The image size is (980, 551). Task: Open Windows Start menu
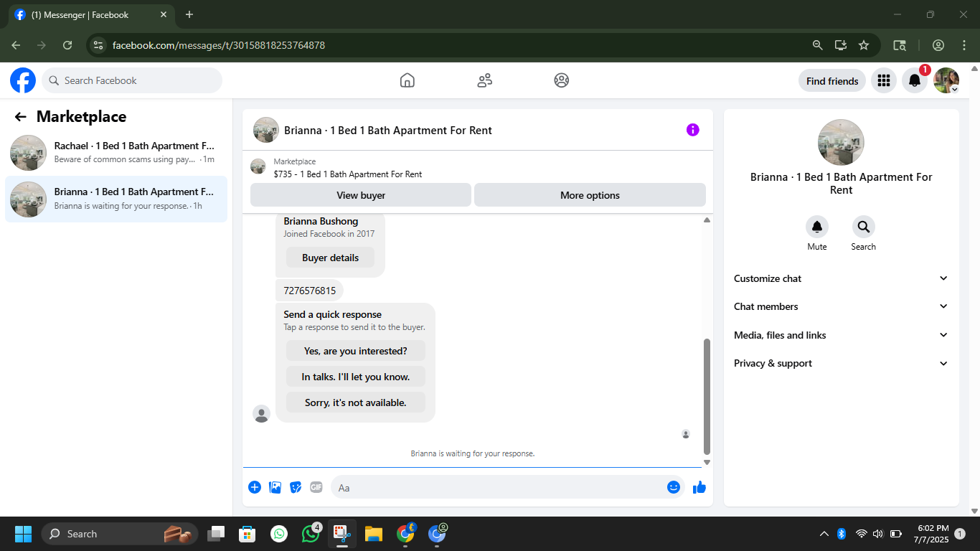point(24,534)
